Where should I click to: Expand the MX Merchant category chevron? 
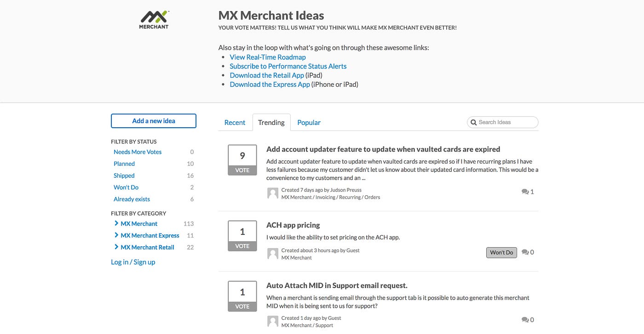(x=116, y=223)
